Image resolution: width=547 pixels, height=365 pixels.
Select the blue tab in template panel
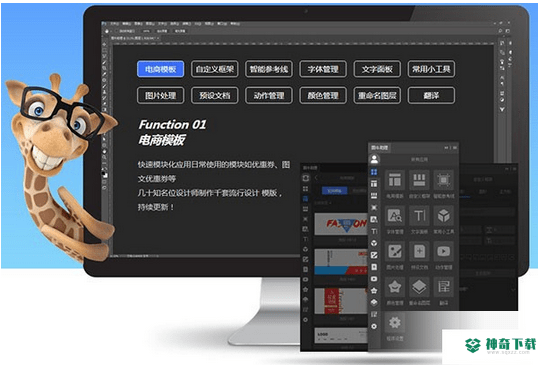coord(334,191)
